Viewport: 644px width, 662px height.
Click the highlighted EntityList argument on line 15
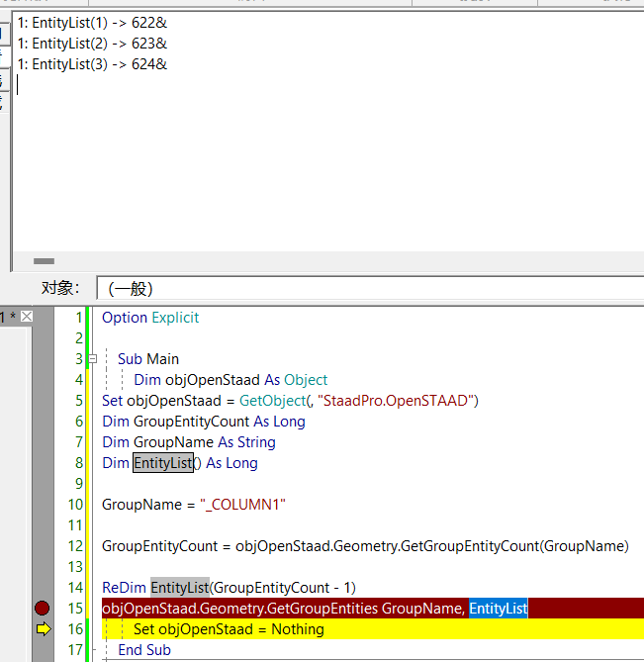pyautogui.click(x=498, y=609)
